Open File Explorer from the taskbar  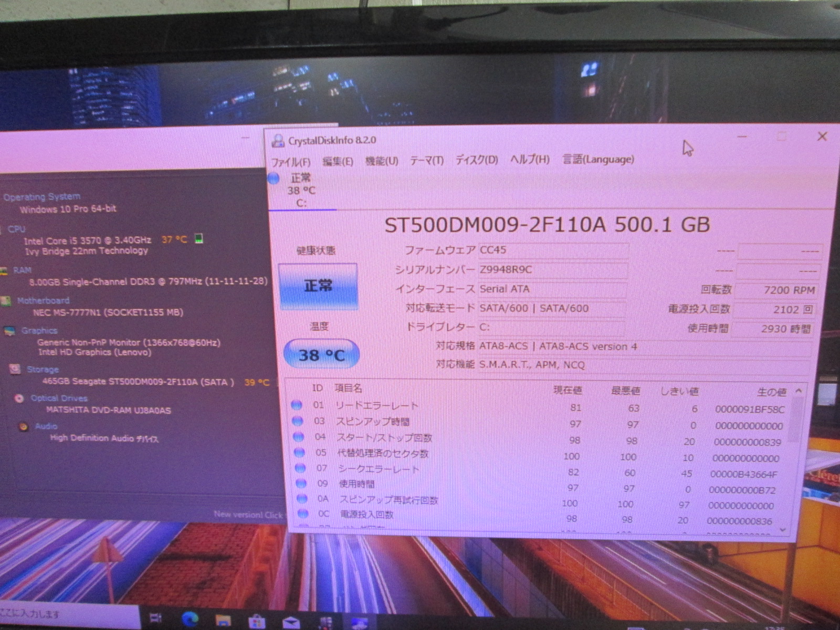coord(224,621)
